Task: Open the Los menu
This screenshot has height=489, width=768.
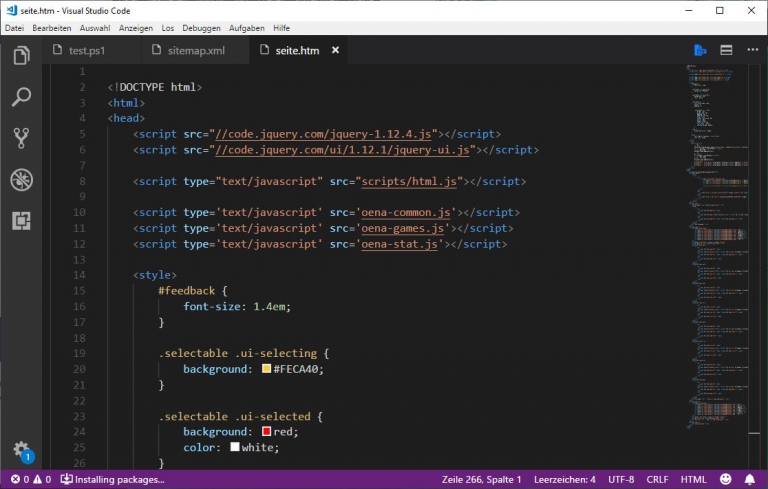Action: coord(168,28)
